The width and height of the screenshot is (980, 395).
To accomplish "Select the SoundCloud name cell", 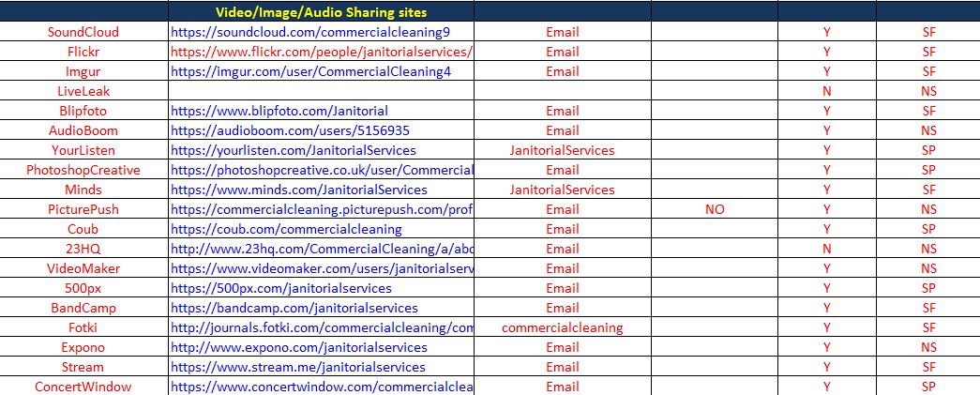I will [x=83, y=32].
